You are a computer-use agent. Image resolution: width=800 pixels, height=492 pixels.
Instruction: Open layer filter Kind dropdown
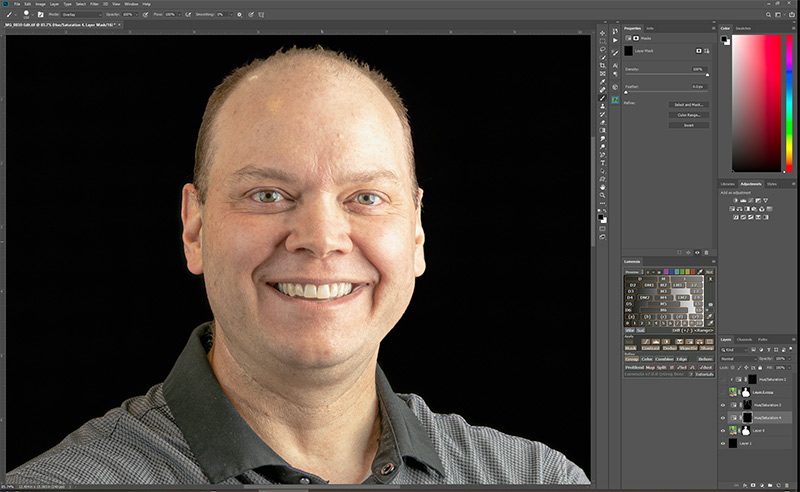(x=734, y=350)
